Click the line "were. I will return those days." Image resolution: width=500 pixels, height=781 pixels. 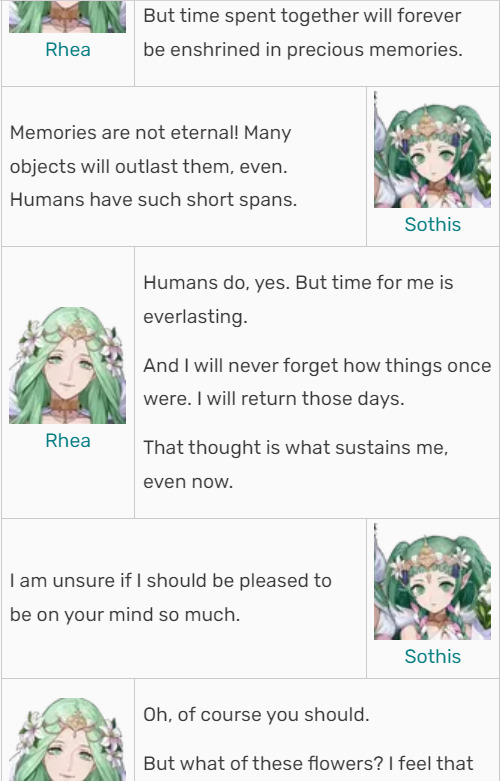[274, 399]
